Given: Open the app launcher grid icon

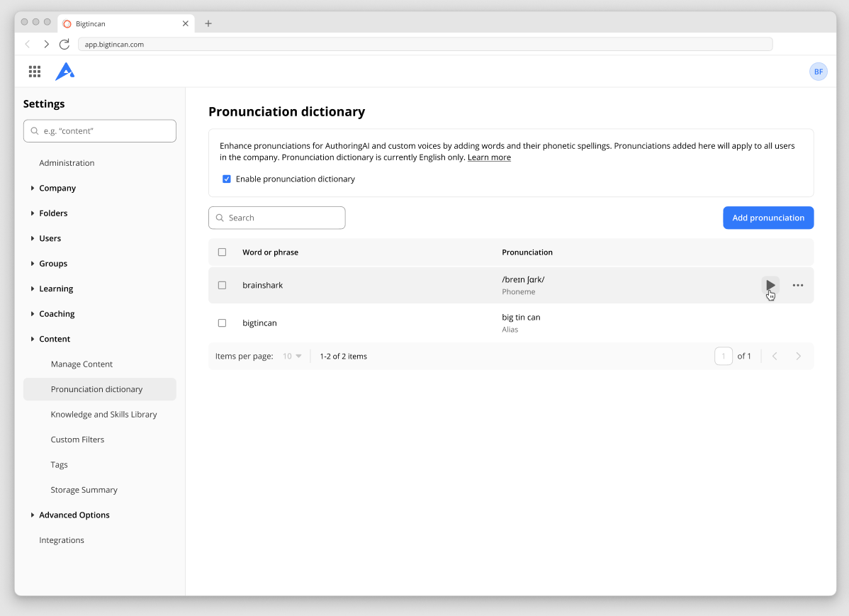Looking at the screenshot, I should tap(35, 72).
